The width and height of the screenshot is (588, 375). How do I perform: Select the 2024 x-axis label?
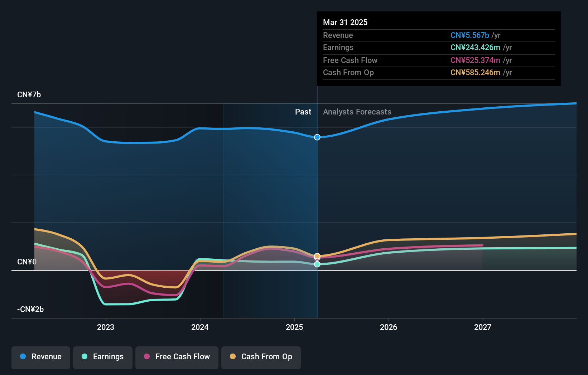point(200,327)
